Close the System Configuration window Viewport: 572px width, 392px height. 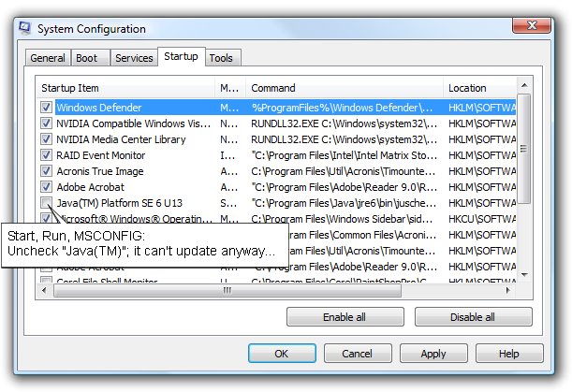(532, 25)
